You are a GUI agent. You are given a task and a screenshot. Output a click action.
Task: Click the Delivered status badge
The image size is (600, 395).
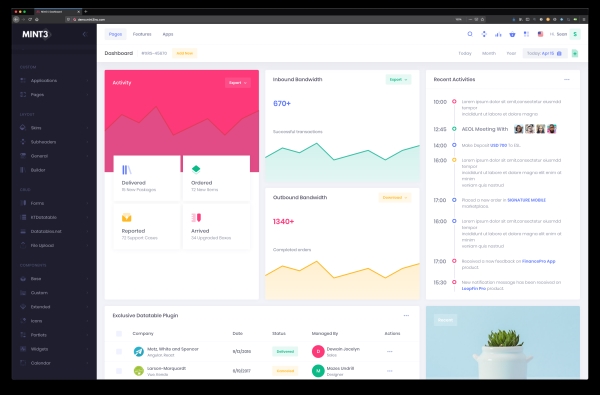coord(285,351)
